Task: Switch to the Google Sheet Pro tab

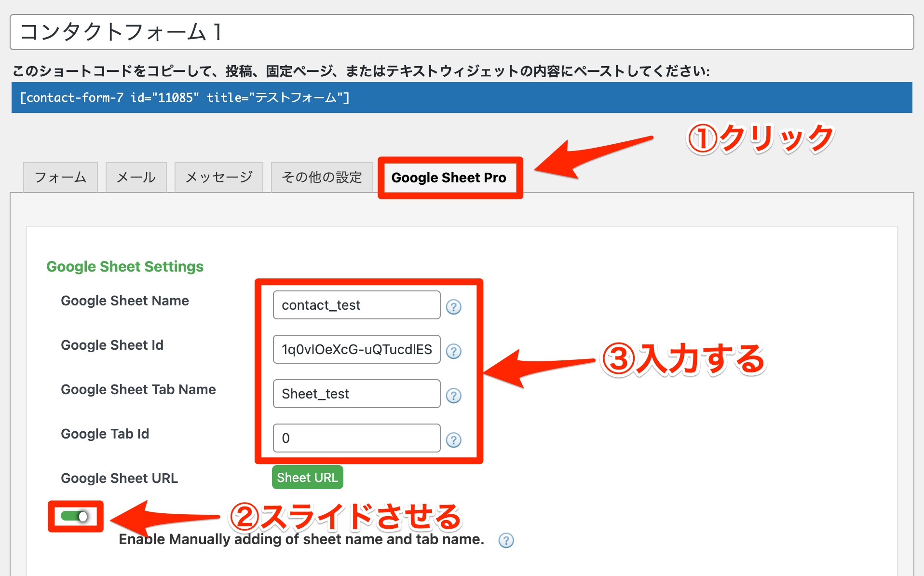Action: click(449, 178)
